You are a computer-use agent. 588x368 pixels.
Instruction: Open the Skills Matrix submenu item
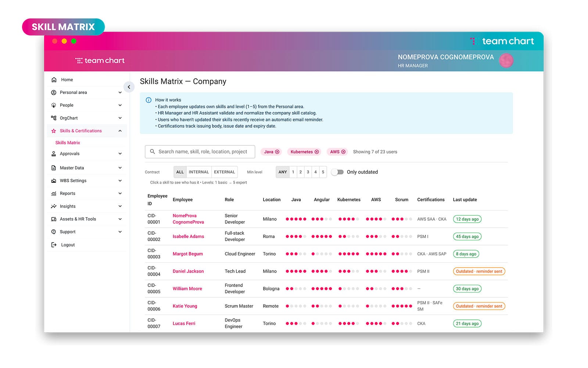tap(68, 143)
